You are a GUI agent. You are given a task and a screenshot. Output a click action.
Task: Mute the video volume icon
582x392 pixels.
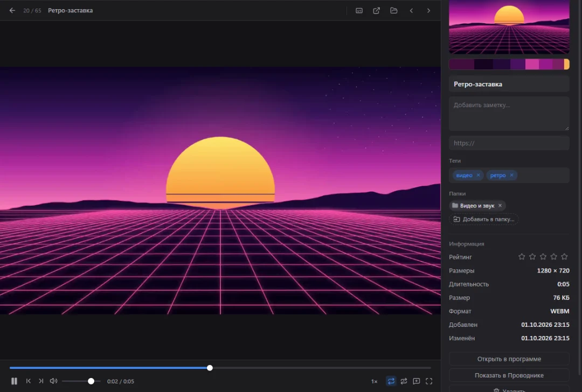tap(53, 381)
